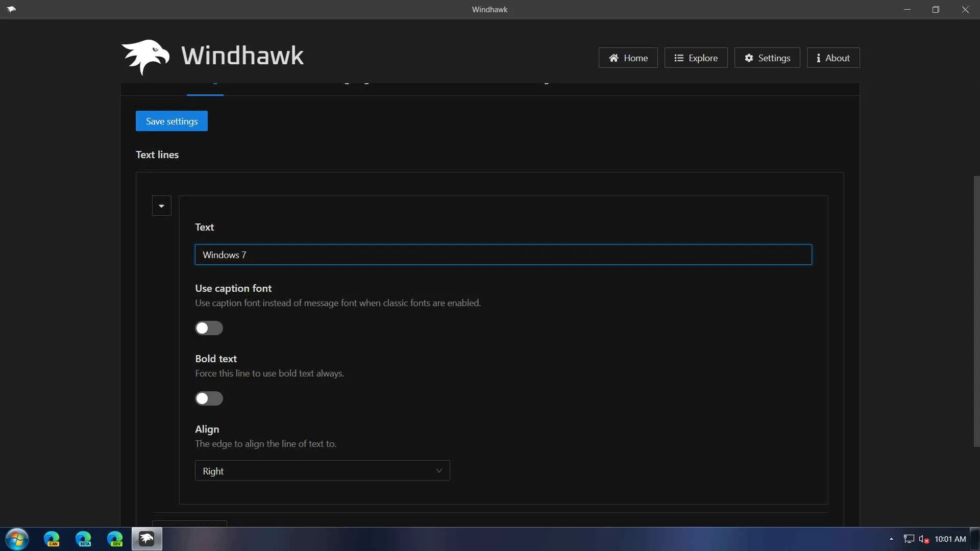Enable the Bold text toggle
Screen dimensions: 980x551
(x=209, y=398)
